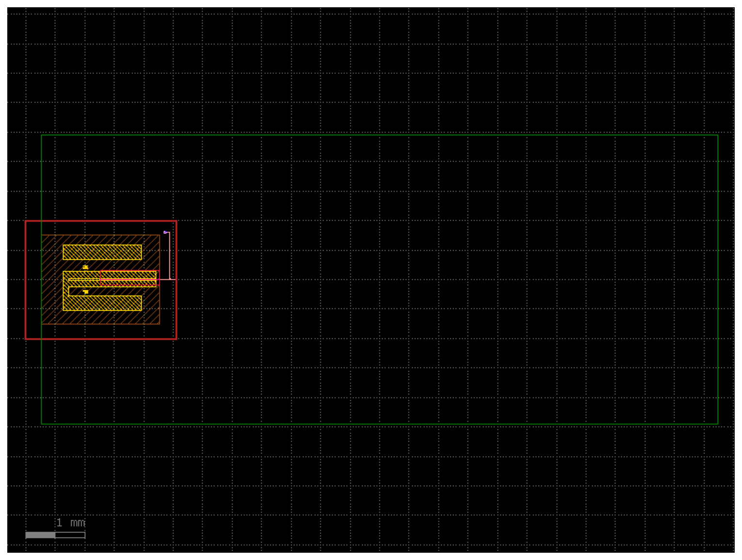
Task: Click the '1 mm' scale bar label
Action: click(70, 523)
